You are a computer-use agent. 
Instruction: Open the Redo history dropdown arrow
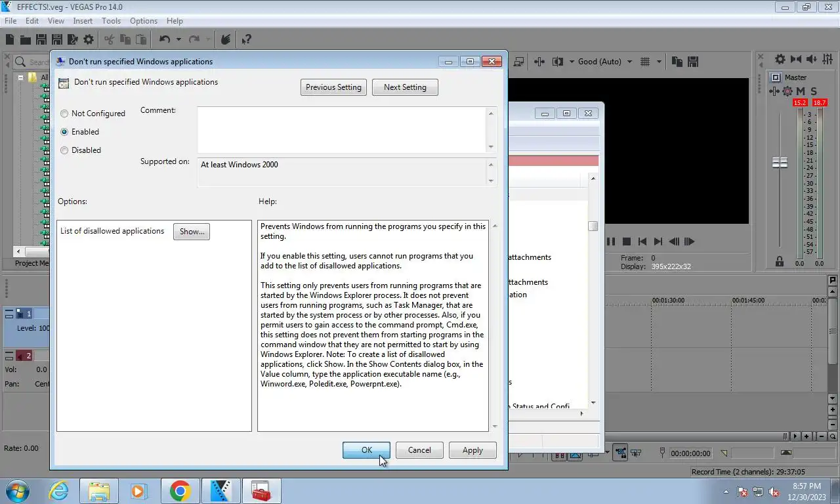[x=208, y=39]
